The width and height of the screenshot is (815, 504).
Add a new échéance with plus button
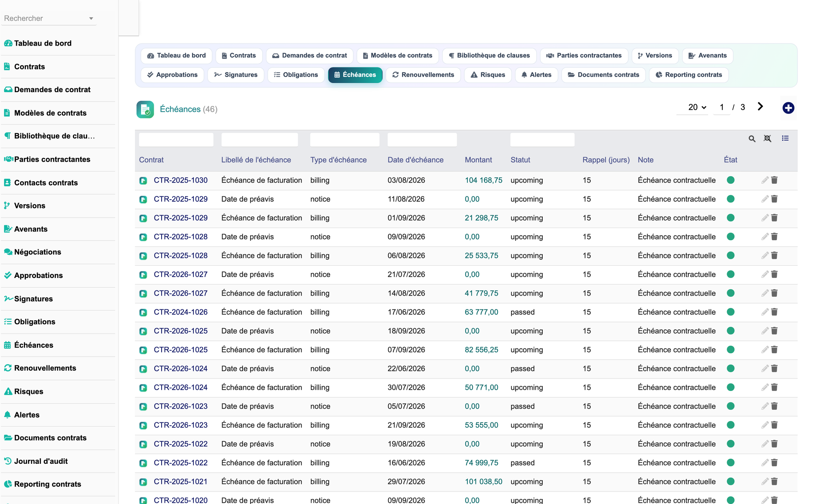[788, 108]
